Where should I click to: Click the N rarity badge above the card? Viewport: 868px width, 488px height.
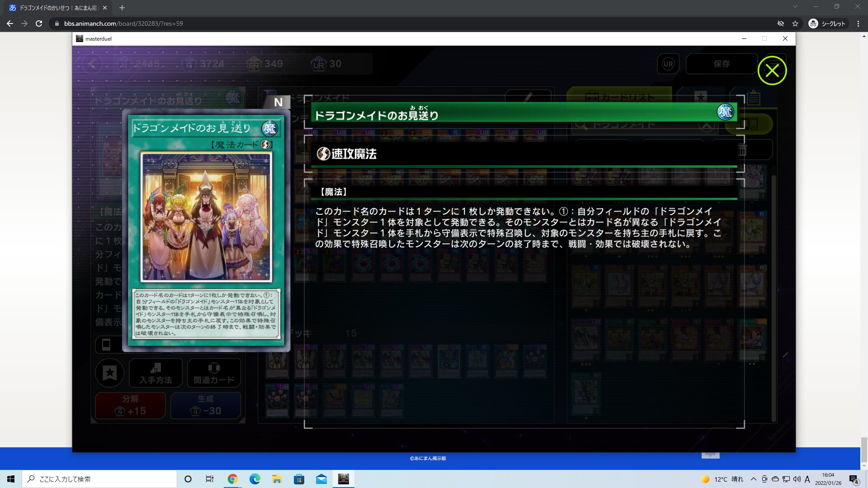click(278, 103)
